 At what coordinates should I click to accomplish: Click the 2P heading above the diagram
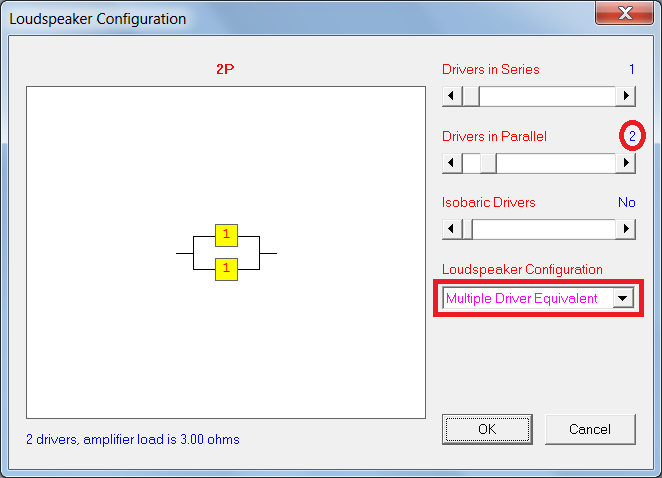(225, 69)
